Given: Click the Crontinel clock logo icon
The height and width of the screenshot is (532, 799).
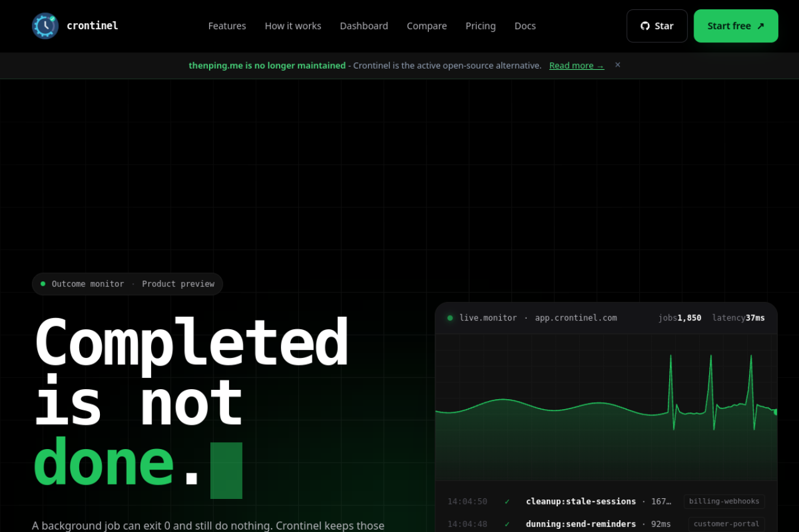Looking at the screenshot, I should [x=45, y=26].
